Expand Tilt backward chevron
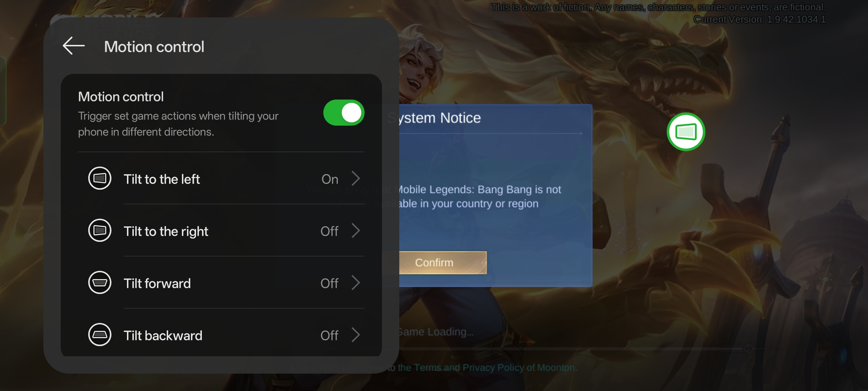The image size is (868, 391). (x=356, y=335)
